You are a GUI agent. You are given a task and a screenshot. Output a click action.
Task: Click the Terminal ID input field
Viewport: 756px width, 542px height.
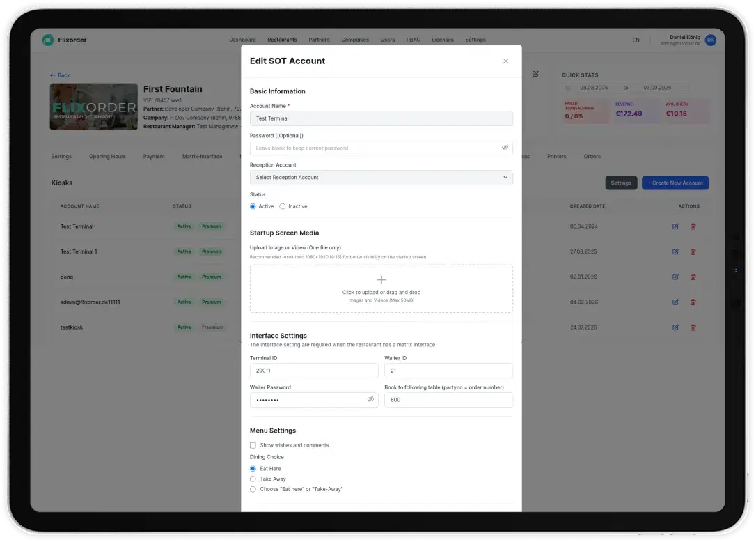click(314, 371)
